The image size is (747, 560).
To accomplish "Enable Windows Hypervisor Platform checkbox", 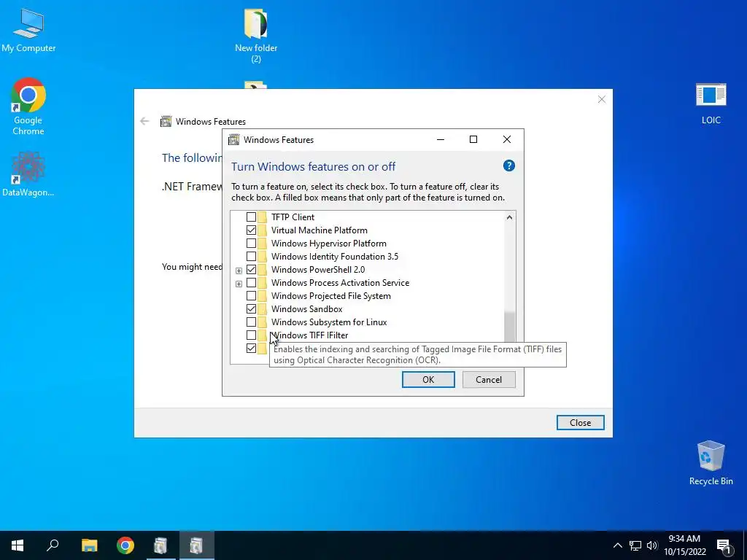I will pos(251,244).
